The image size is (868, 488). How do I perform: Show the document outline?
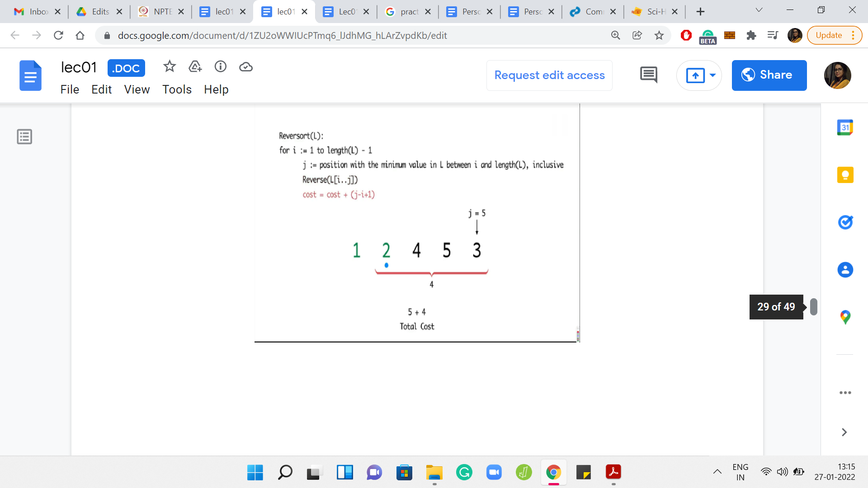coord(24,136)
